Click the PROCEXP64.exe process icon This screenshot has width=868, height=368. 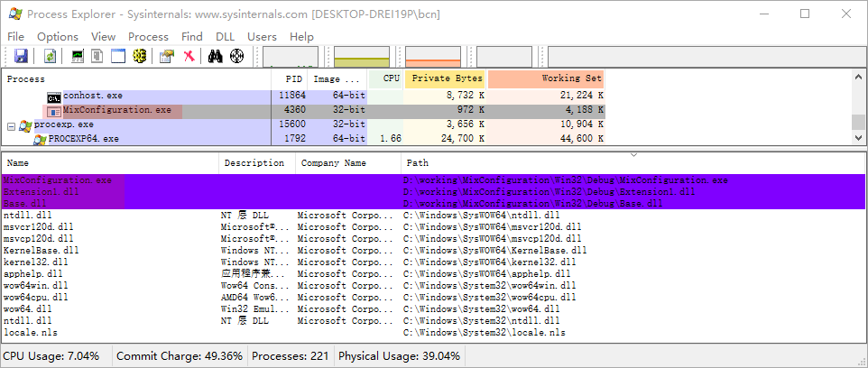pos(41,140)
